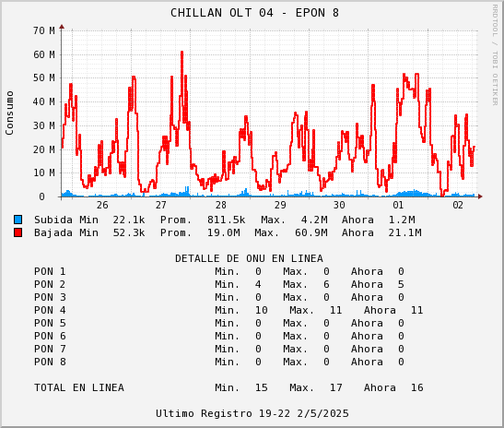504x428 pixels.
Task: Click the 26 date label on x-axis
Action: coord(102,205)
